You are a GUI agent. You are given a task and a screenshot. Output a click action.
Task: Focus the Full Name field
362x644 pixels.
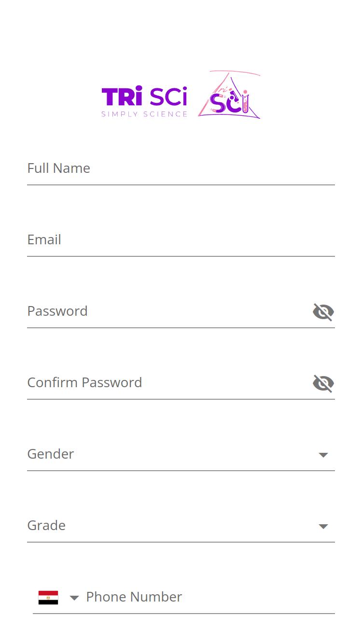(181, 168)
